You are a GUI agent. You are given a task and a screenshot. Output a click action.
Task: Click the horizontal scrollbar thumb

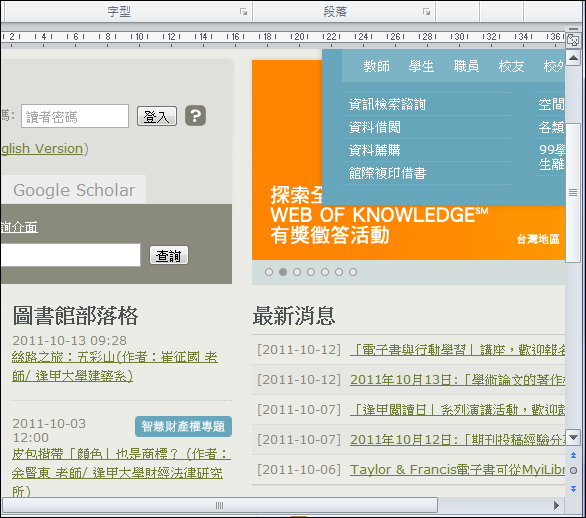(219, 505)
